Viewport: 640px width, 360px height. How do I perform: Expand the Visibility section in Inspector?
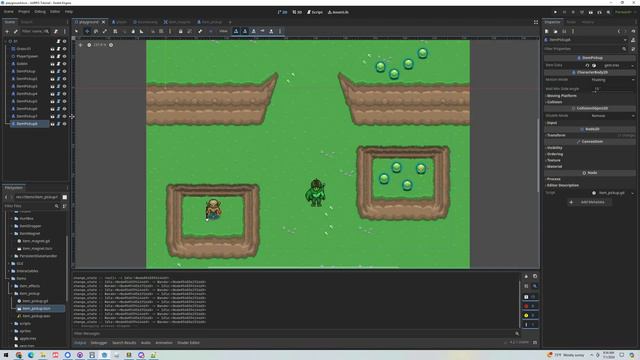pos(589,148)
